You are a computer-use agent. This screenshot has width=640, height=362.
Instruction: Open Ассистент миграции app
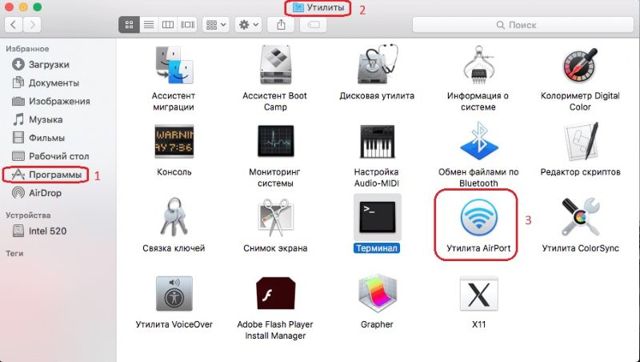(174, 65)
